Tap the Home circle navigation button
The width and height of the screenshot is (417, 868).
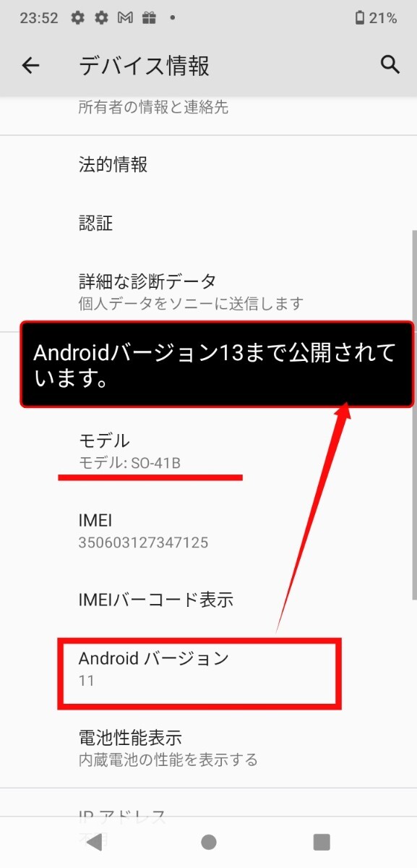209,841
